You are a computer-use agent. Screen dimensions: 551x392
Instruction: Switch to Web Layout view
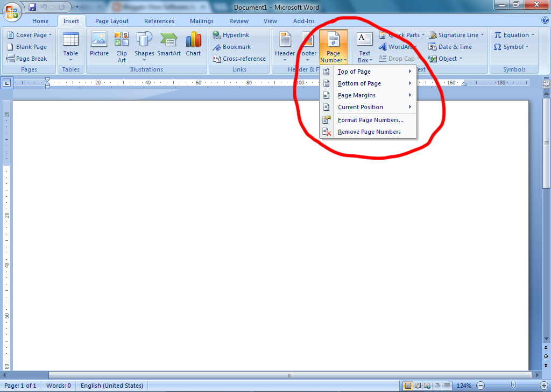coord(427,386)
